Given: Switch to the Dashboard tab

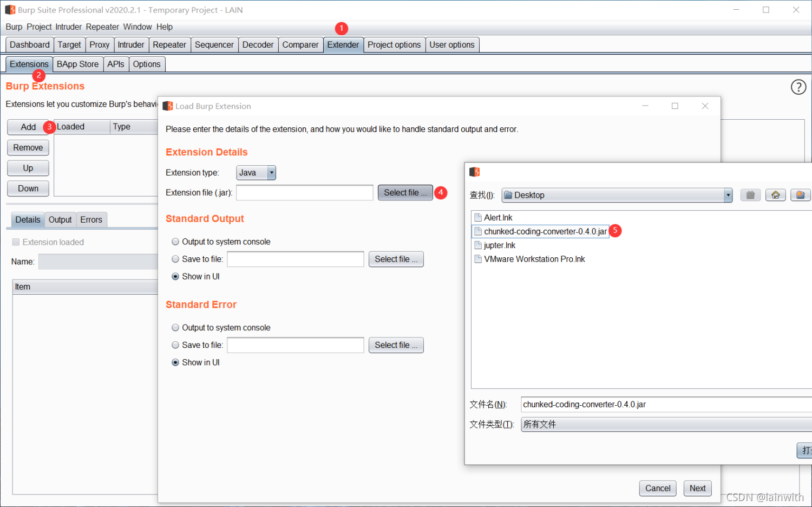Looking at the screenshot, I should click(30, 45).
